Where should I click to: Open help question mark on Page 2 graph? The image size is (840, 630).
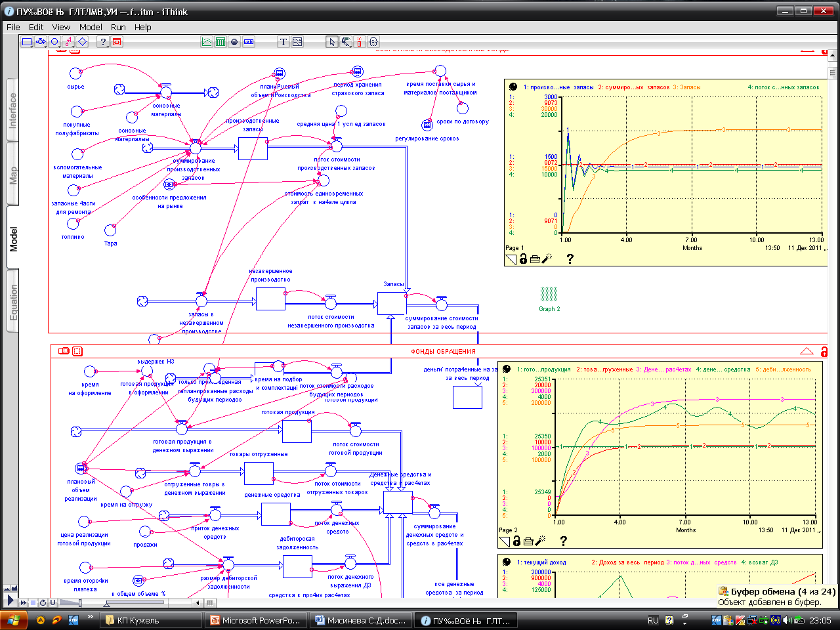(563, 541)
